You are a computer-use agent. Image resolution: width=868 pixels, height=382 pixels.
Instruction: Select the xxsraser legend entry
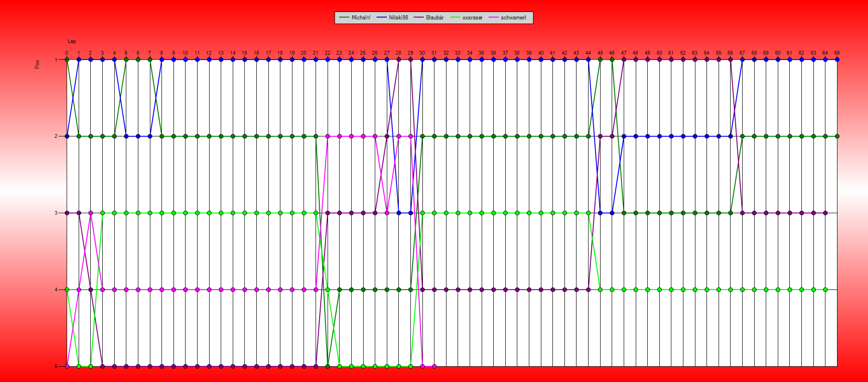pyautogui.click(x=466, y=18)
